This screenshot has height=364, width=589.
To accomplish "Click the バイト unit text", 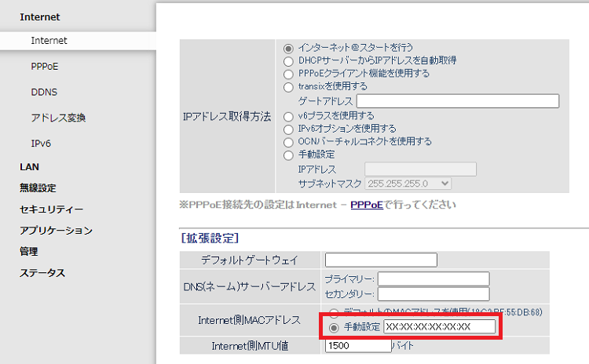I will point(403,345).
